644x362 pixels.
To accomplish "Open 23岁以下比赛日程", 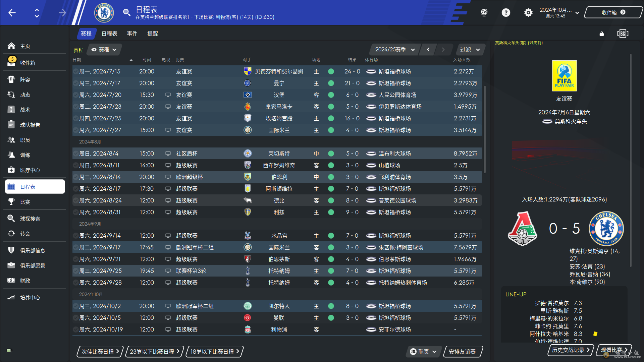I will point(155,352).
